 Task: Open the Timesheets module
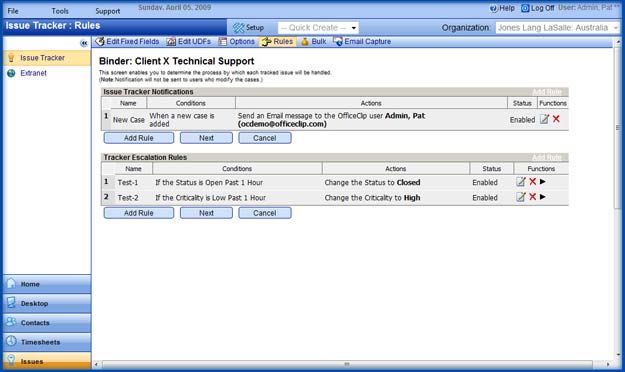[47, 342]
